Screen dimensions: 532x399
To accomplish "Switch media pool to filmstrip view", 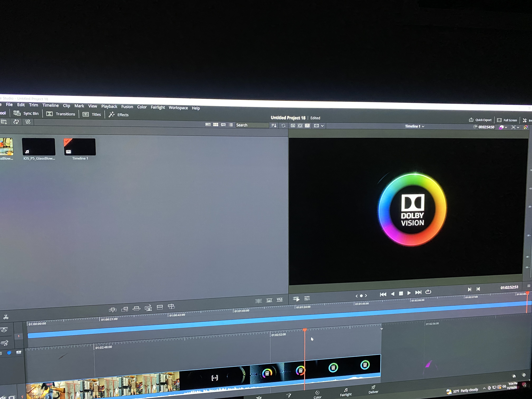I will tap(223, 125).
